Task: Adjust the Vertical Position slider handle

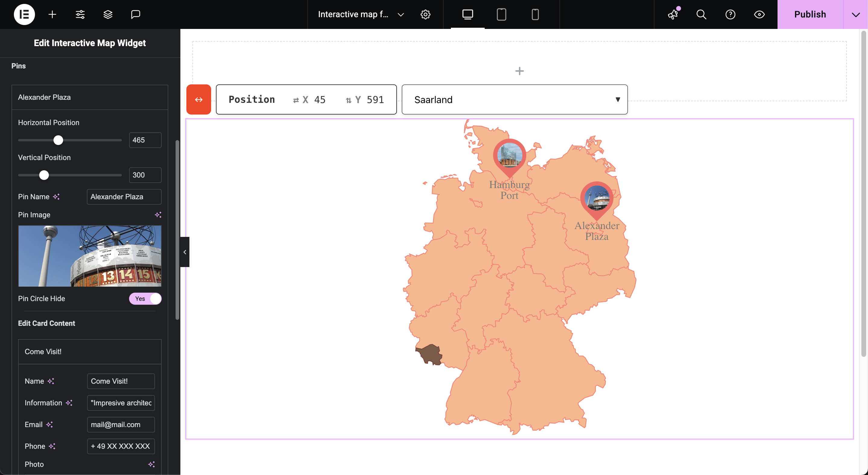Action: coord(44,175)
